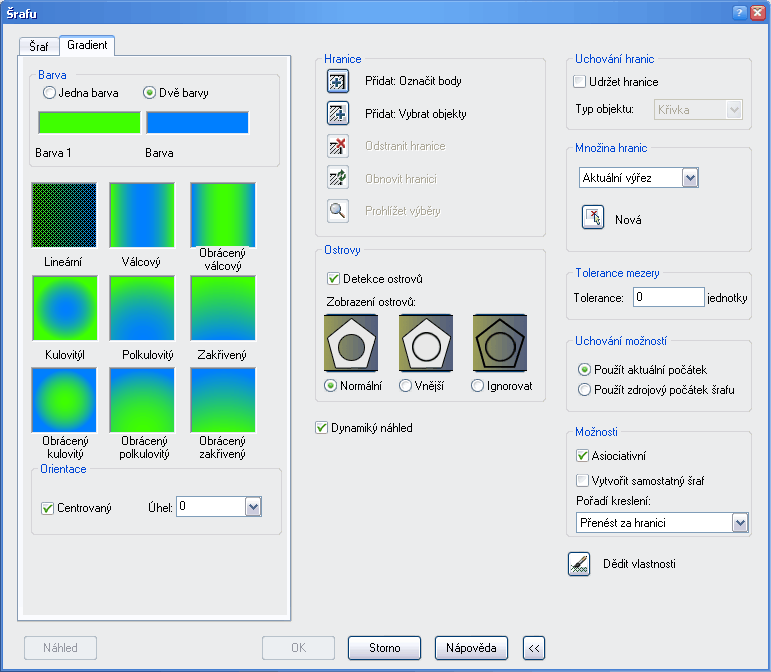Open the 'Úhel' angle dropdown
Screen dimensions: 771x672
point(253,507)
